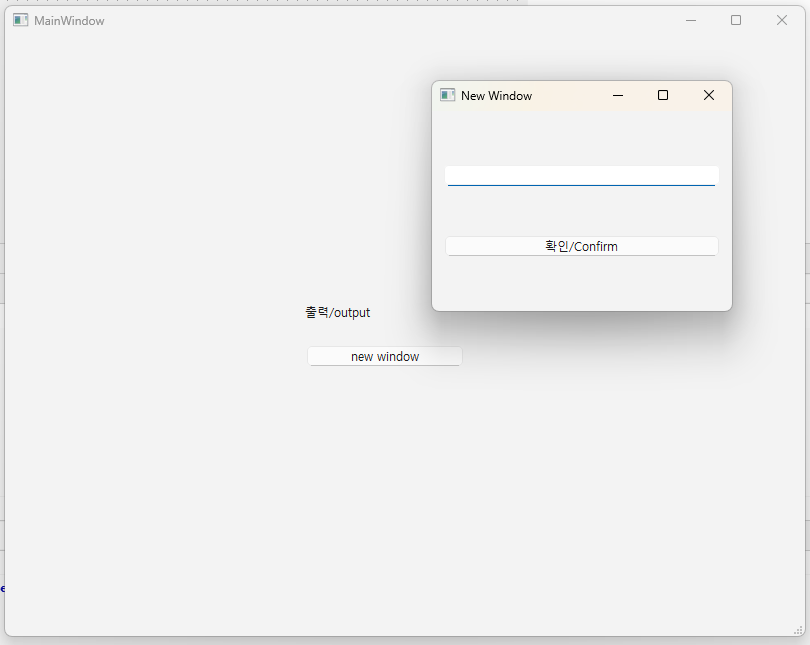The height and width of the screenshot is (645, 810).
Task: Click blank area below the Confirm button
Action: 581,283
